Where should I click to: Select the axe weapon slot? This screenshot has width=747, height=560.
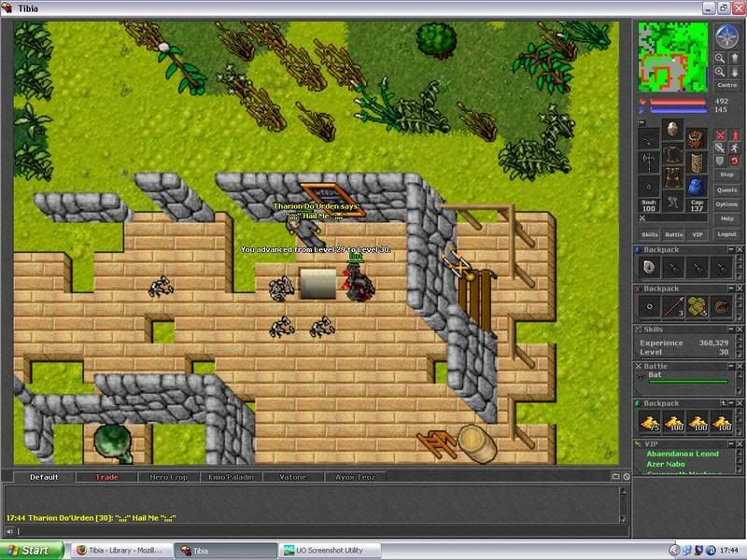pos(648,161)
